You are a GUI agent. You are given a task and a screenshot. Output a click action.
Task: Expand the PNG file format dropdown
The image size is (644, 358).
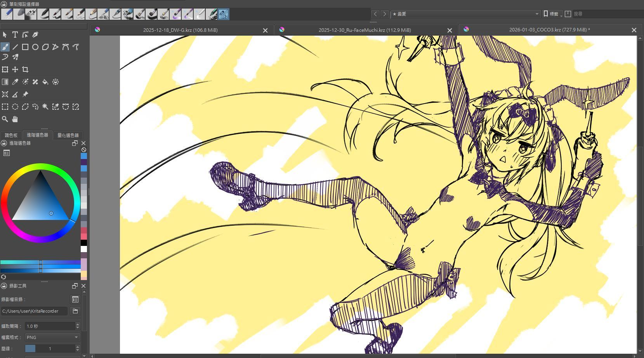point(52,337)
